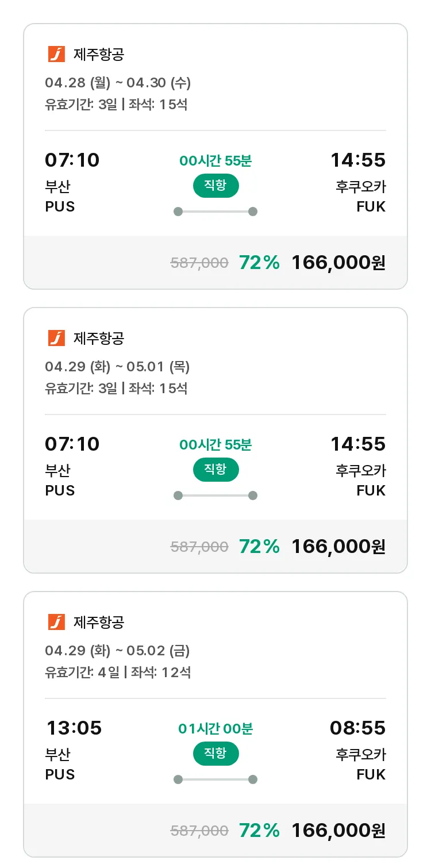Image resolution: width=431 pixels, height=868 pixels.
Task: Tap 직항 badge on the 13:05 departure flight
Action: pos(215,754)
